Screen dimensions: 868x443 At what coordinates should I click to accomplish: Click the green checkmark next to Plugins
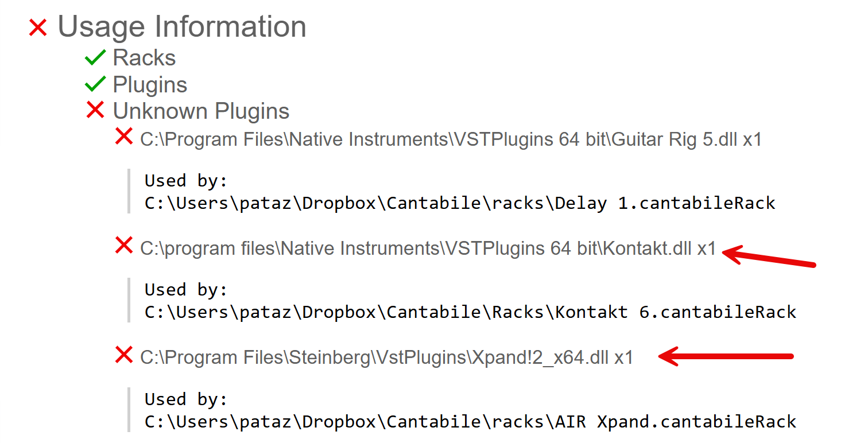(95, 84)
